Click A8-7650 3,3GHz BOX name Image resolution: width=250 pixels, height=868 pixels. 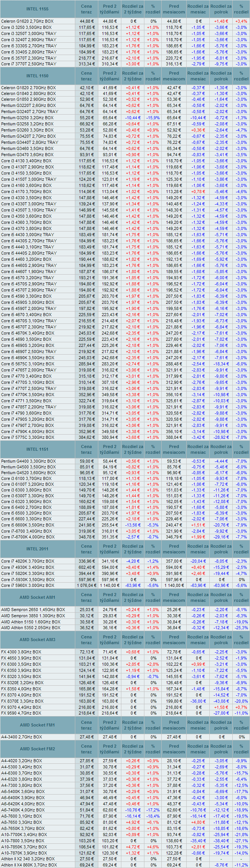coord(22,822)
